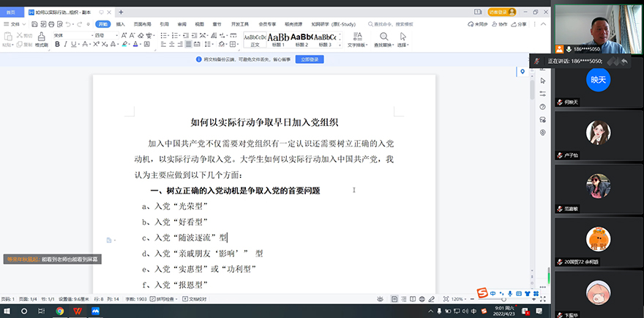Toggle strikethrough A formatting
Screen dimensions: 644x318
coord(85,45)
